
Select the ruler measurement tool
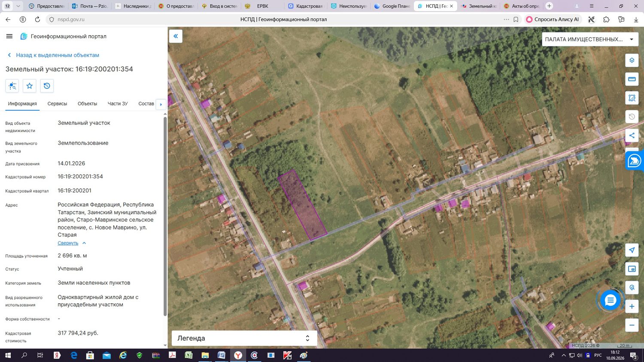coord(632,79)
